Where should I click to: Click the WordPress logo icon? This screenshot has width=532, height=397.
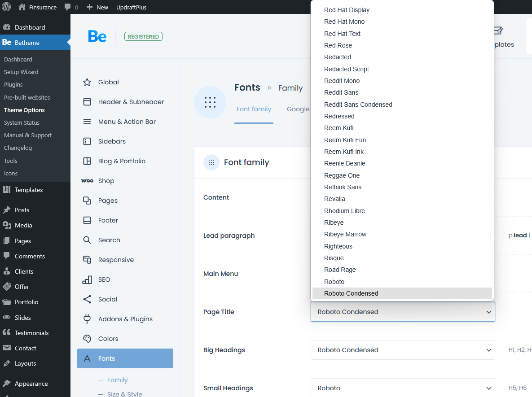point(6,7)
